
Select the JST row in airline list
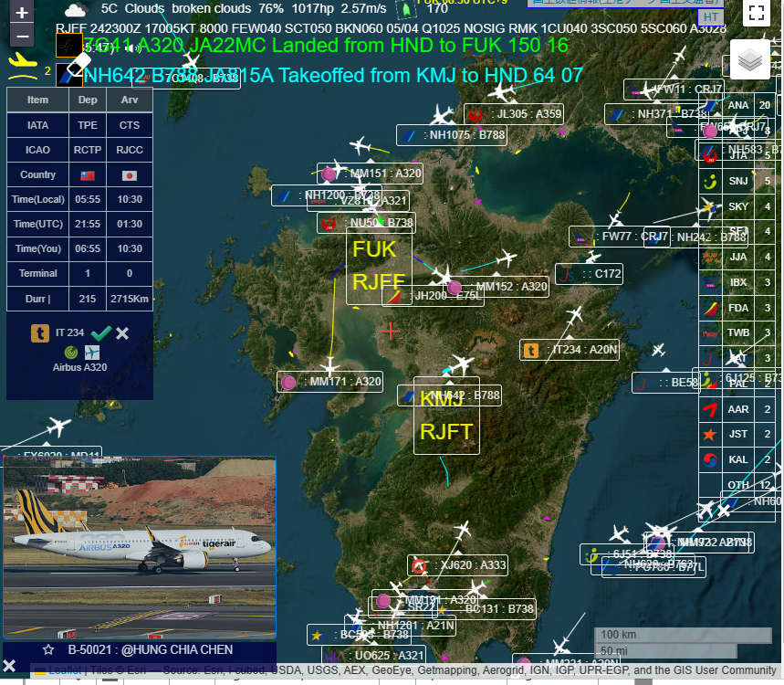737,435
